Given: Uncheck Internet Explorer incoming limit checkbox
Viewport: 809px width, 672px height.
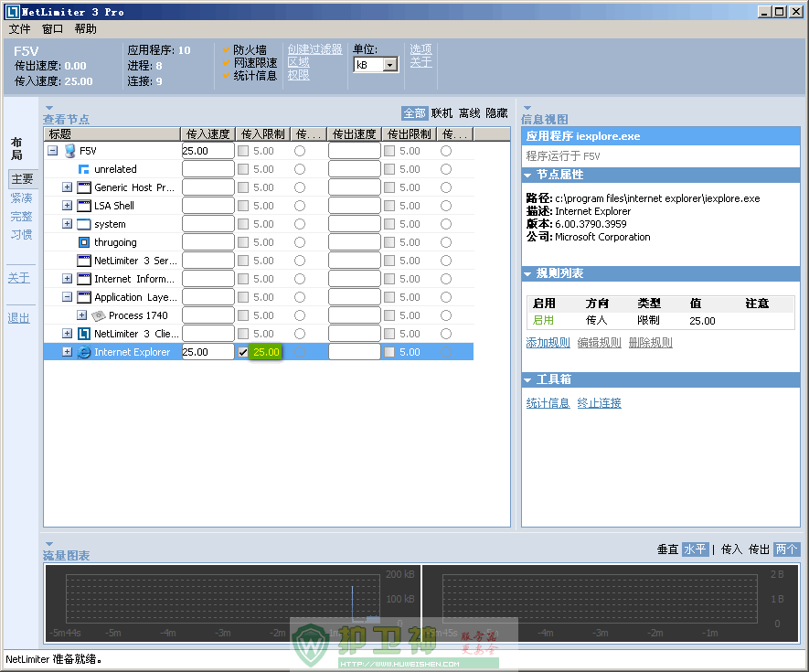Looking at the screenshot, I should point(243,352).
